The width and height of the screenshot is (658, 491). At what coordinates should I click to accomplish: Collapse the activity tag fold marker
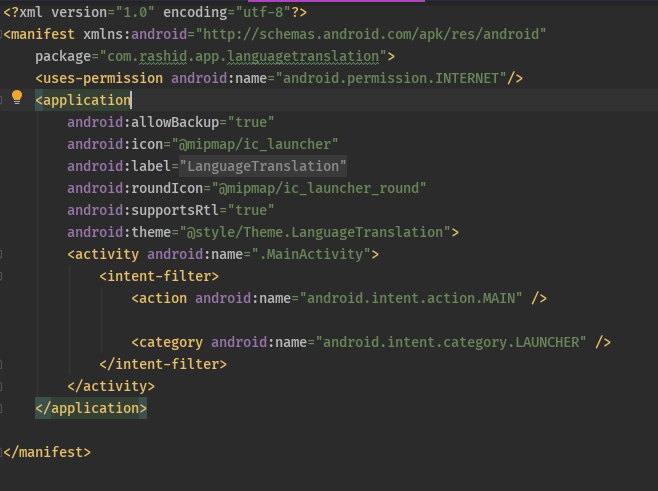[x=1, y=254]
